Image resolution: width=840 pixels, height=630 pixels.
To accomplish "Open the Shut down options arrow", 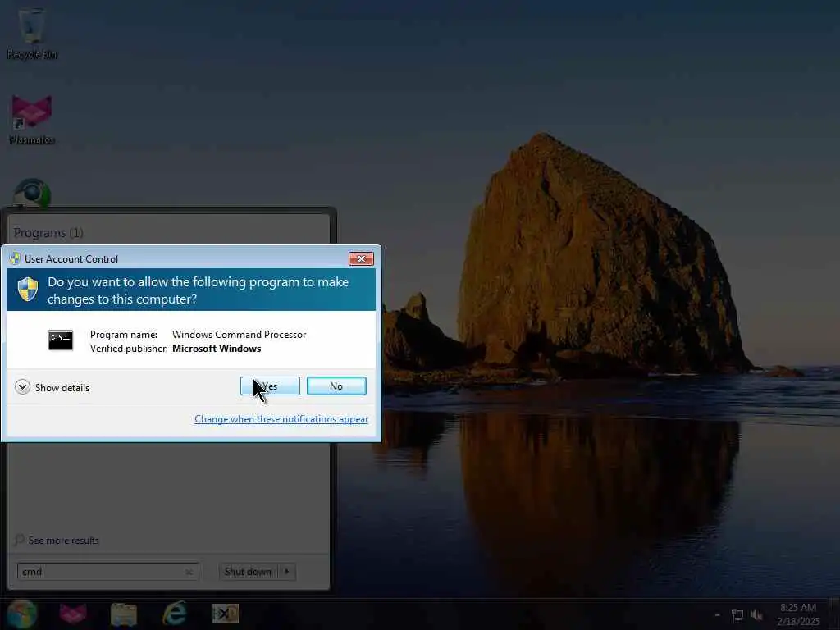I will 287,572.
